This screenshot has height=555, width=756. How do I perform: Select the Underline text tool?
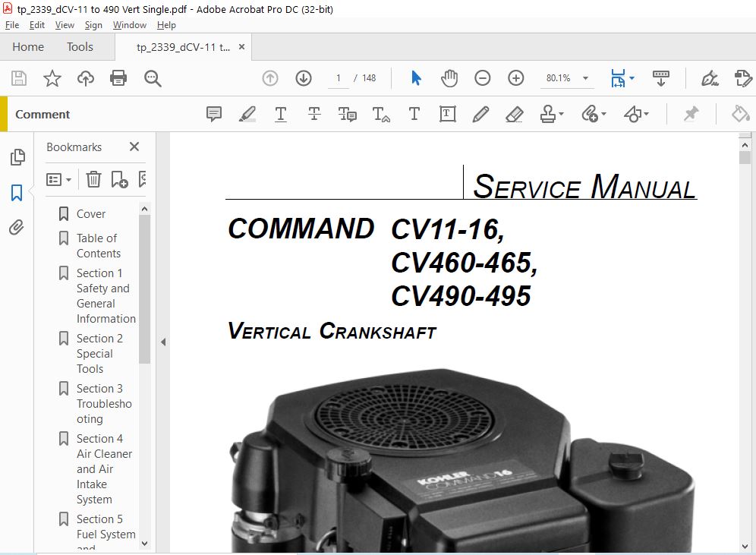(281, 115)
